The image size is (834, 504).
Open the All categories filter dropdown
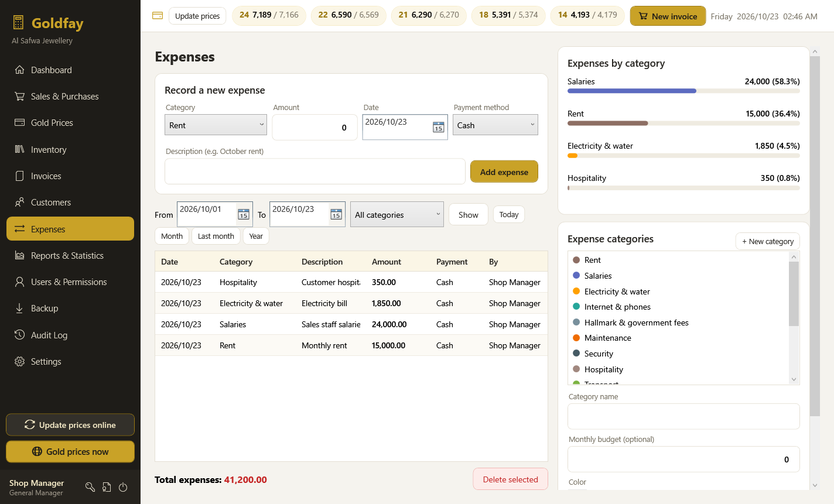[x=397, y=214]
